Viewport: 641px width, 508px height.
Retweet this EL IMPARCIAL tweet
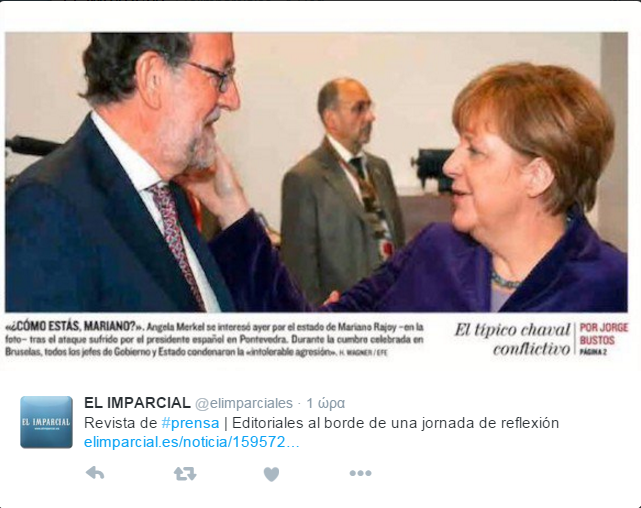tap(185, 474)
